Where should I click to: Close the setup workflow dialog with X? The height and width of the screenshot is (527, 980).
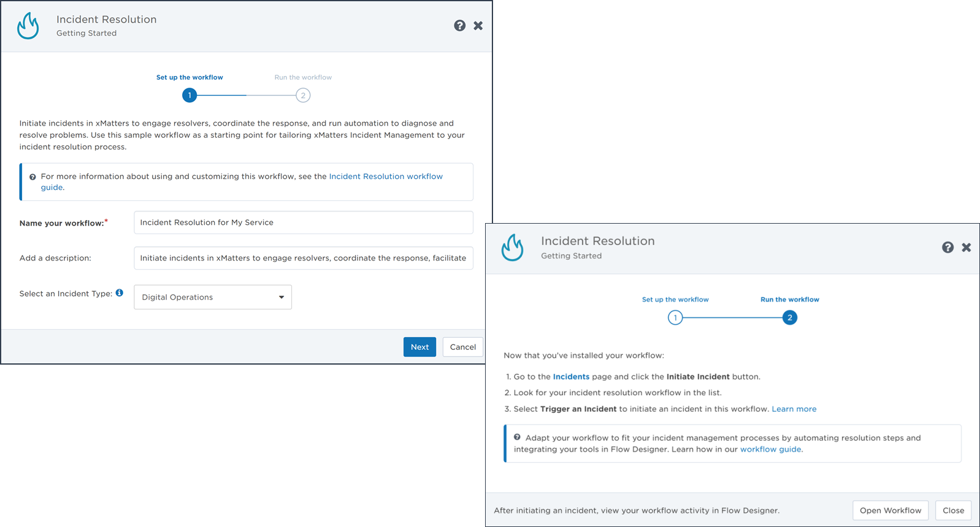click(478, 25)
